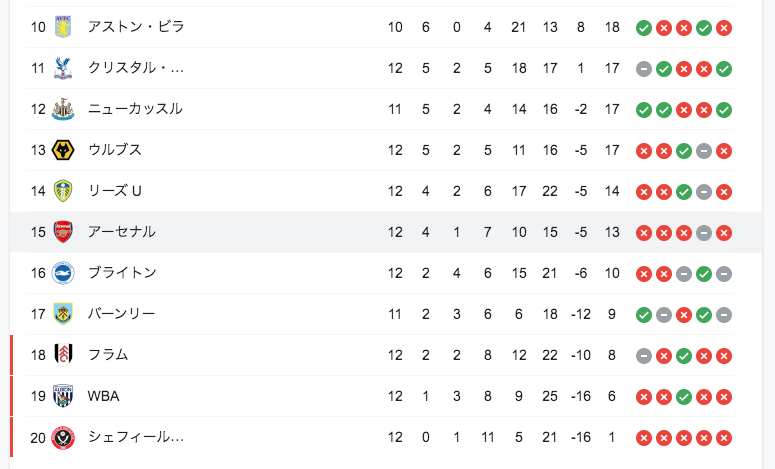Click the Newcastle United crest icon

(63, 109)
